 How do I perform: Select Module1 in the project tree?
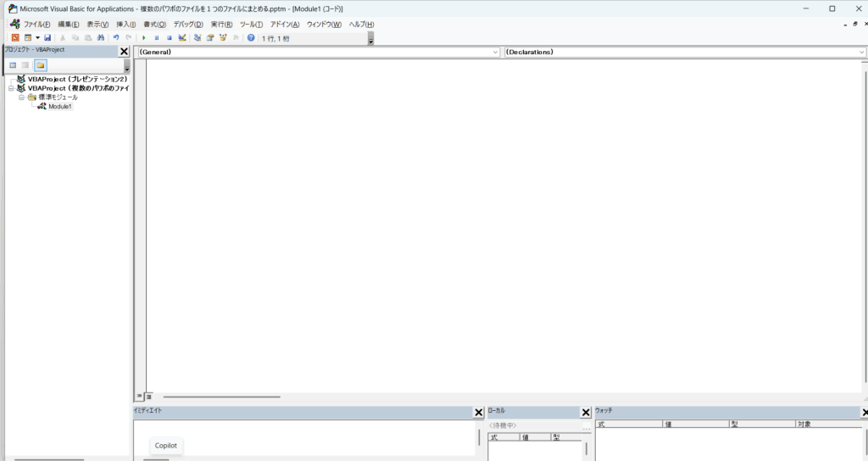tap(60, 107)
